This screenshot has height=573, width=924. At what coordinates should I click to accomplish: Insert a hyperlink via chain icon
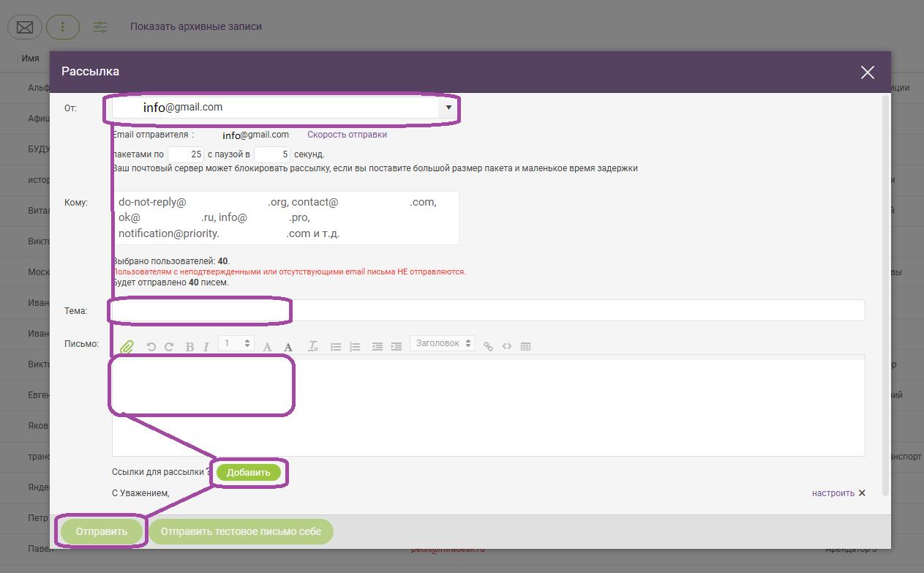click(488, 347)
